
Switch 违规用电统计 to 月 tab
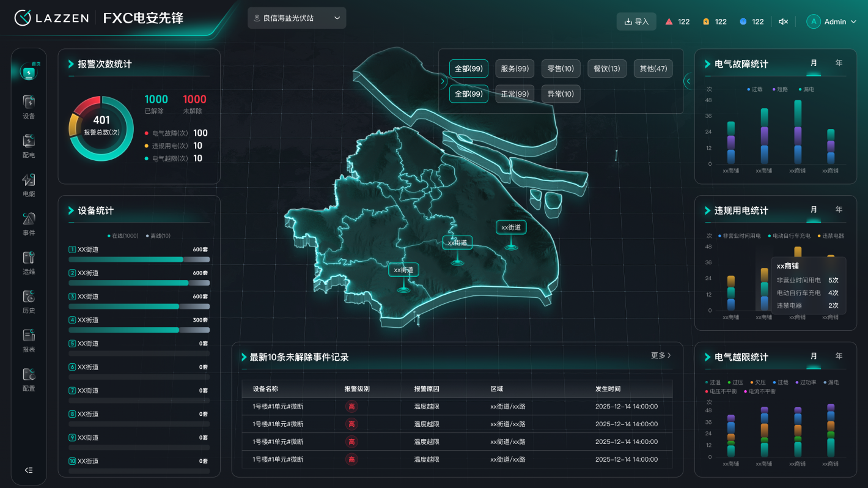[x=814, y=210]
